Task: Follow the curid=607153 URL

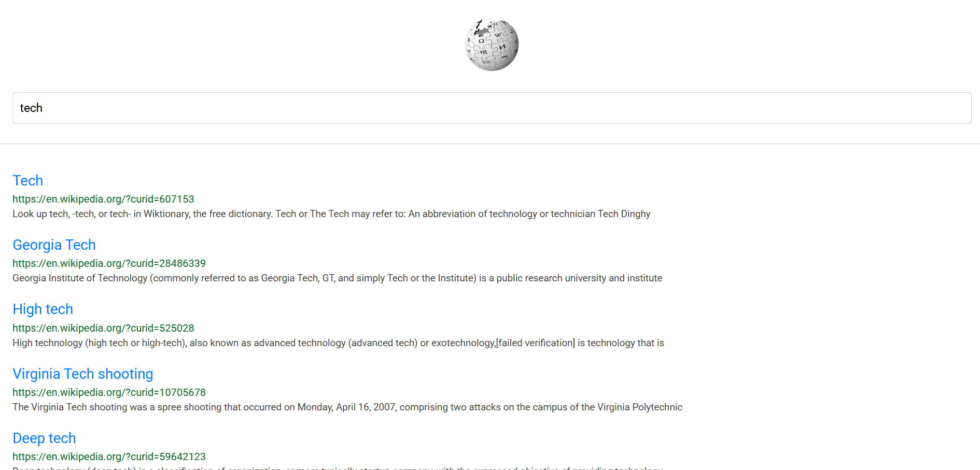Action: pos(103,199)
